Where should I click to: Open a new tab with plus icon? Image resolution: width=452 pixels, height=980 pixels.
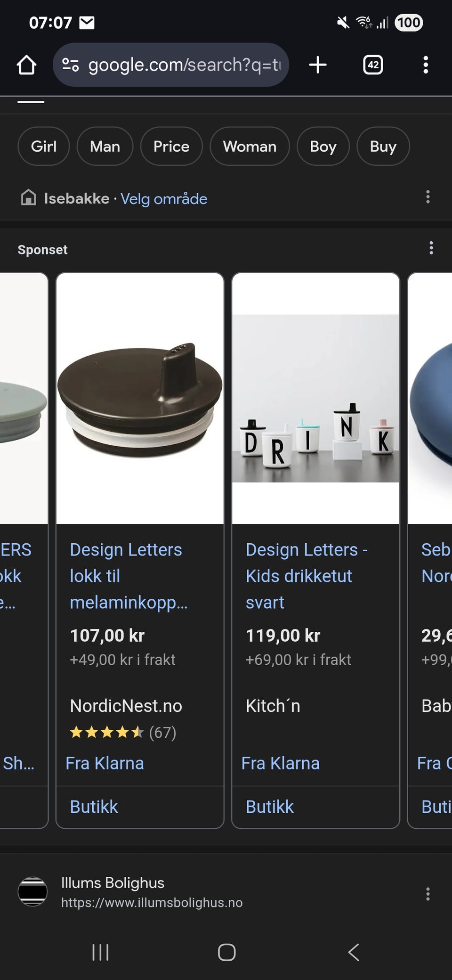(318, 65)
